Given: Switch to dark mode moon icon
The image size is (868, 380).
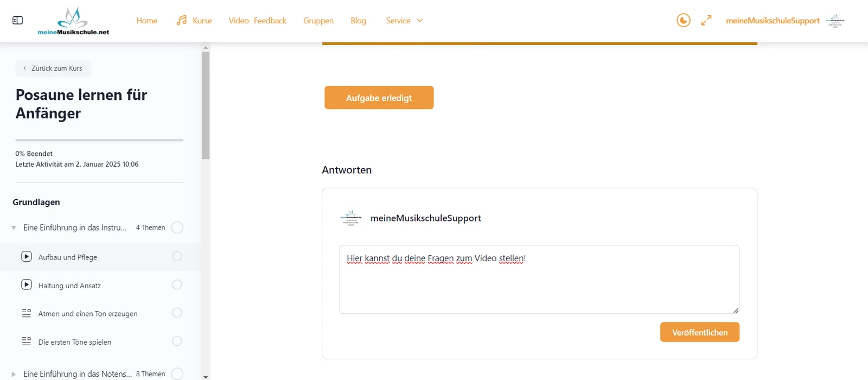Looking at the screenshot, I should point(684,20).
